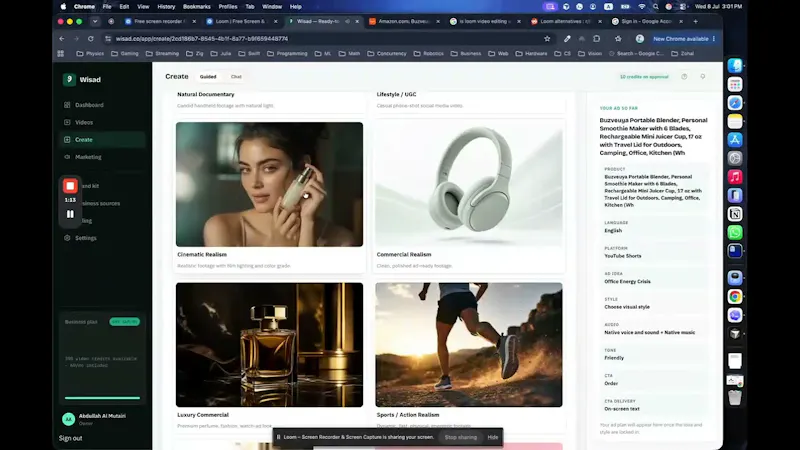Open the Bookmarks menu in menu bar
Screen dimensions: 800x450
196,7
